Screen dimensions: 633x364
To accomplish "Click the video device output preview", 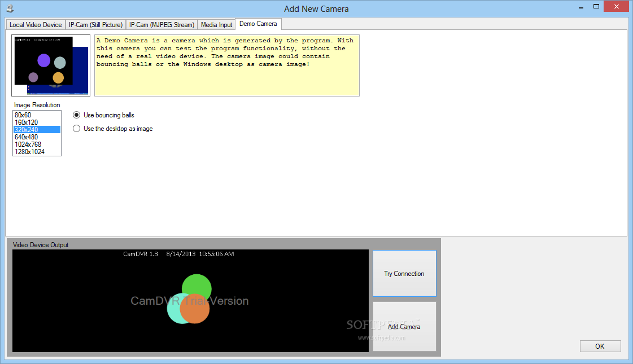I will click(x=190, y=301).
